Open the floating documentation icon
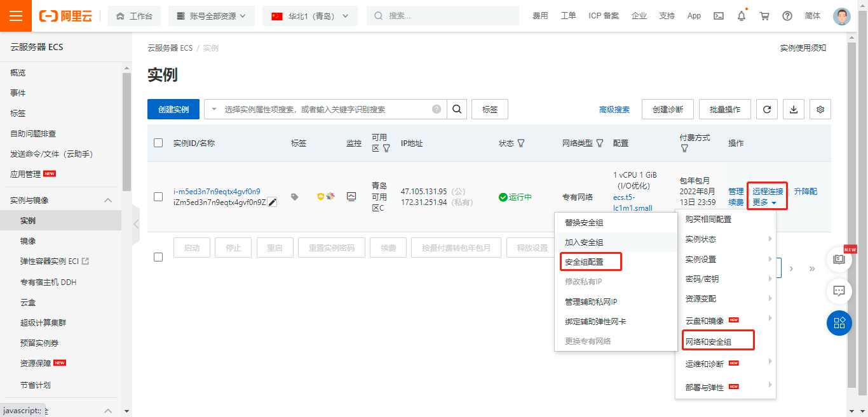 [x=839, y=260]
